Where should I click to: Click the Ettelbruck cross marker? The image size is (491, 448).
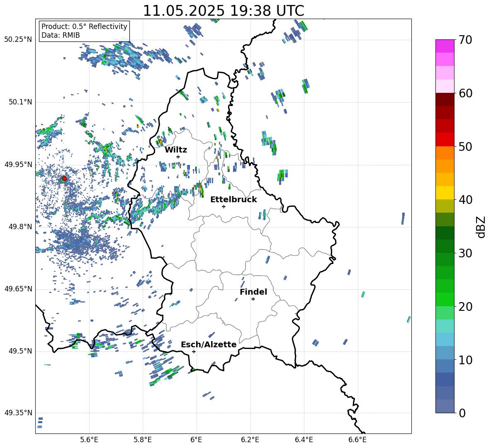coord(224,206)
